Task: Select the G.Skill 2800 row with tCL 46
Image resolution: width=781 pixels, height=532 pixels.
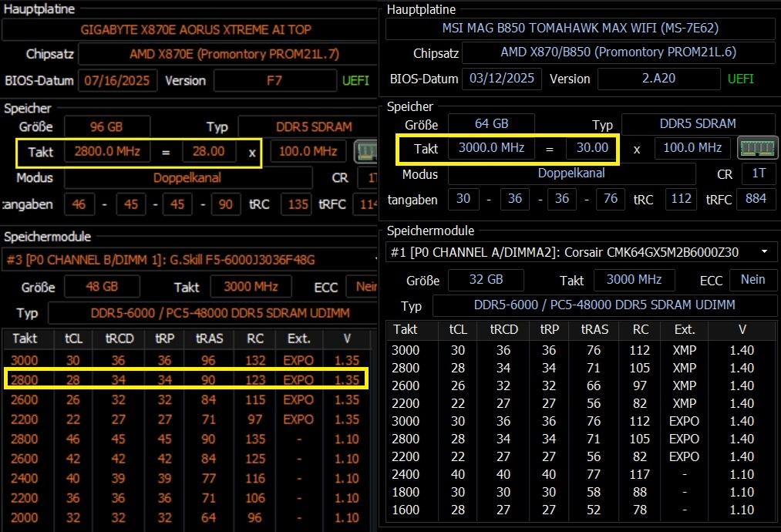Action: pos(187,439)
